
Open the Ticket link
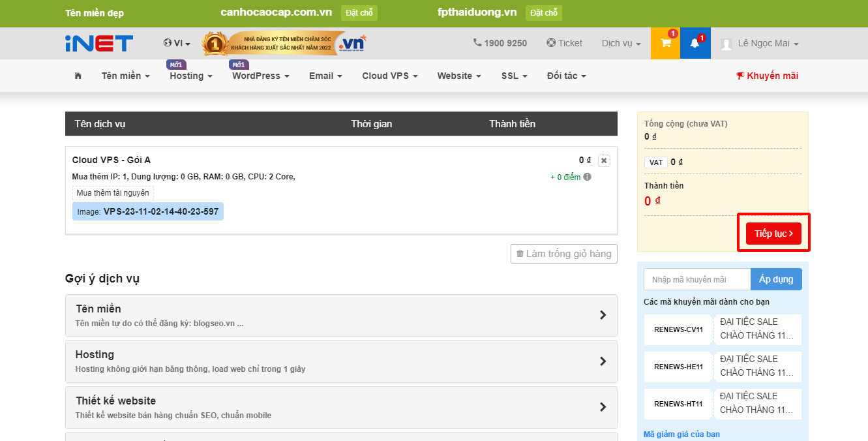click(x=564, y=43)
